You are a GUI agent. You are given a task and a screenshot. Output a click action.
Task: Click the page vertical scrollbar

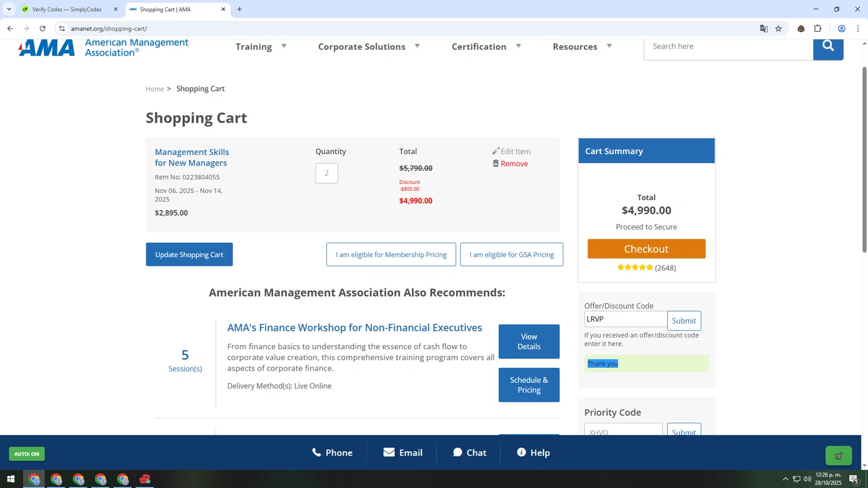[x=865, y=160]
